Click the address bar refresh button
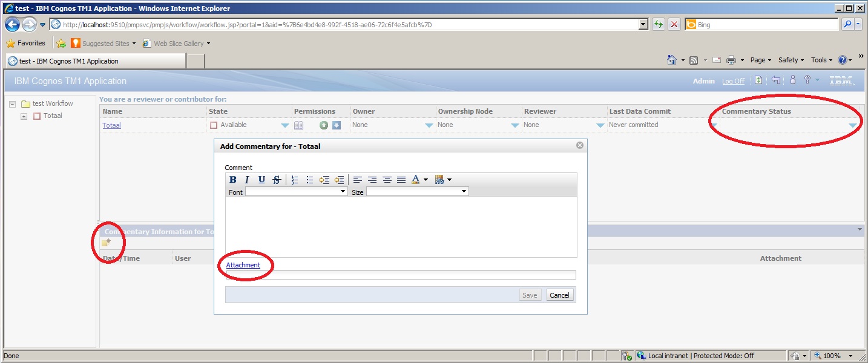868x363 pixels. (x=659, y=24)
